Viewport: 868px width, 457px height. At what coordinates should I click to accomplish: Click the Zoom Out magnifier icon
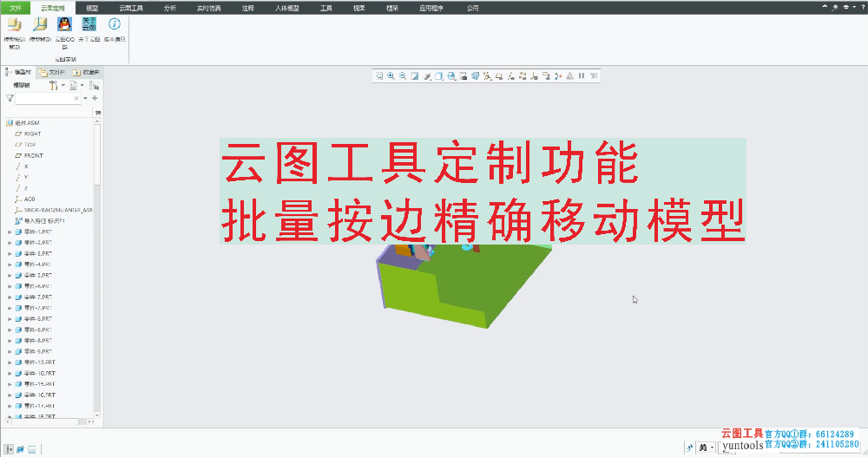tap(403, 75)
